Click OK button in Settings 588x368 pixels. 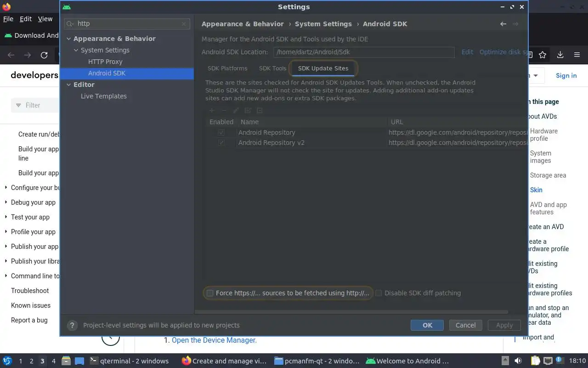(x=427, y=325)
